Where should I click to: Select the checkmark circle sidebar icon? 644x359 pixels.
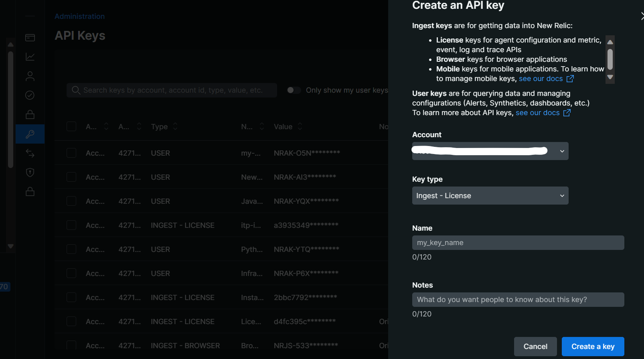pos(30,95)
